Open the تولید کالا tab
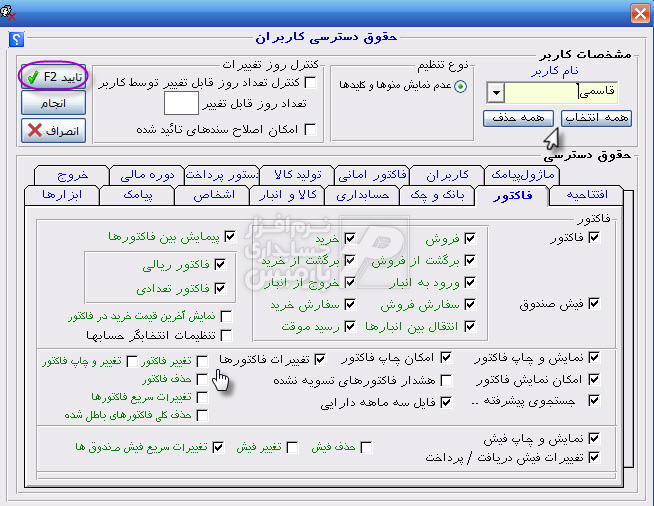Viewport: 654px width, 506px height. tap(297, 175)
